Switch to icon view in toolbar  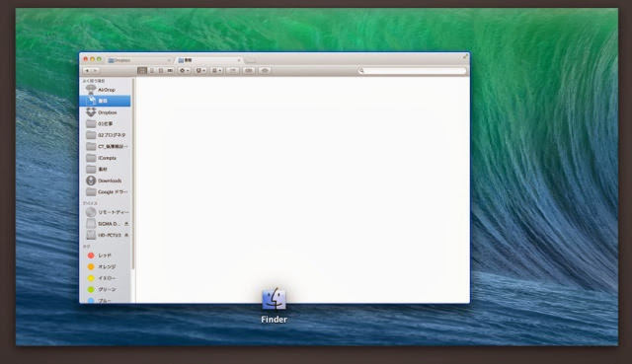(142, 70)
